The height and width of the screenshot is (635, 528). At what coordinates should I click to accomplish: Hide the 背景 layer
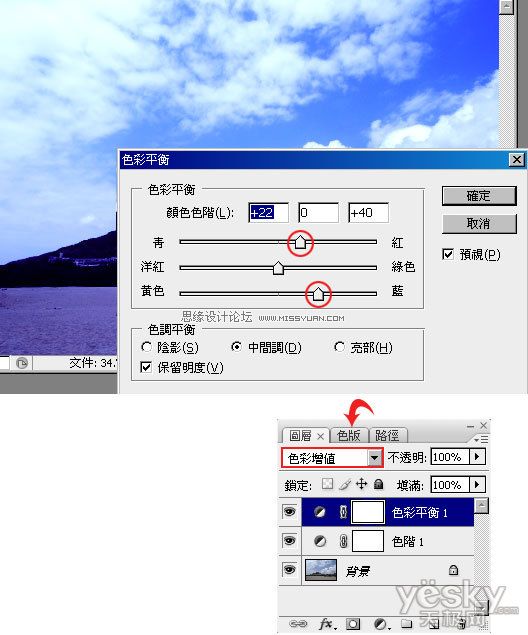[289, 570]
